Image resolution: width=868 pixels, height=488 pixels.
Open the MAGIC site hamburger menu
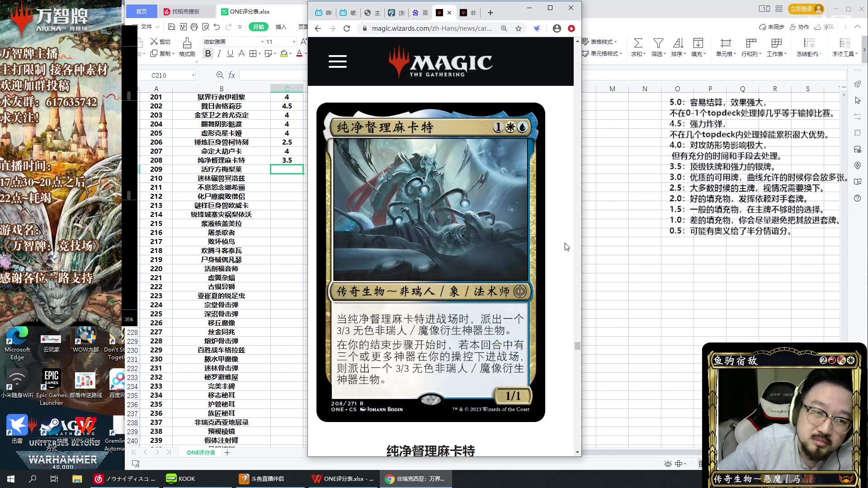click(x=338, y=61)
